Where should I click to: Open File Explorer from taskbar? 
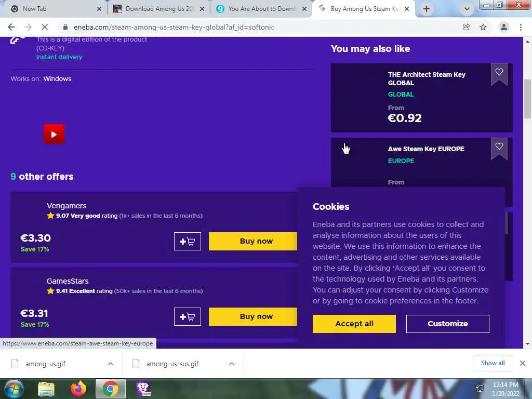(x=46, y=389)
